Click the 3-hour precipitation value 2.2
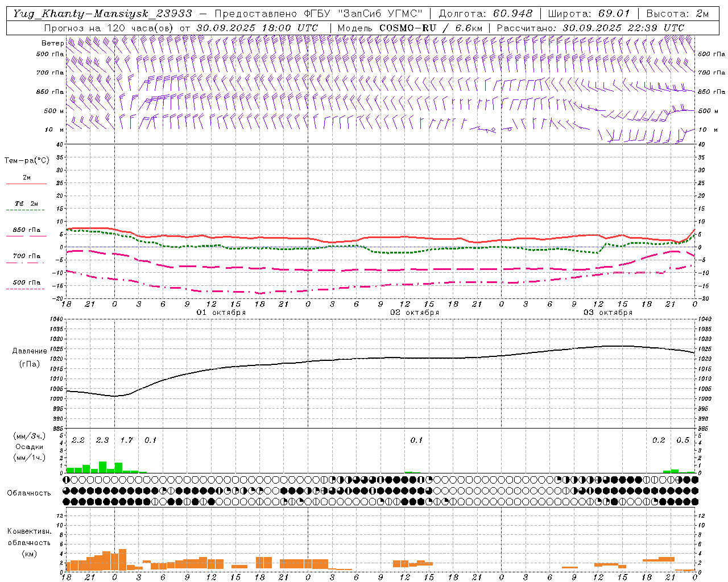The height and width of the screenshot is (582, 728). (x=78, y=440)
